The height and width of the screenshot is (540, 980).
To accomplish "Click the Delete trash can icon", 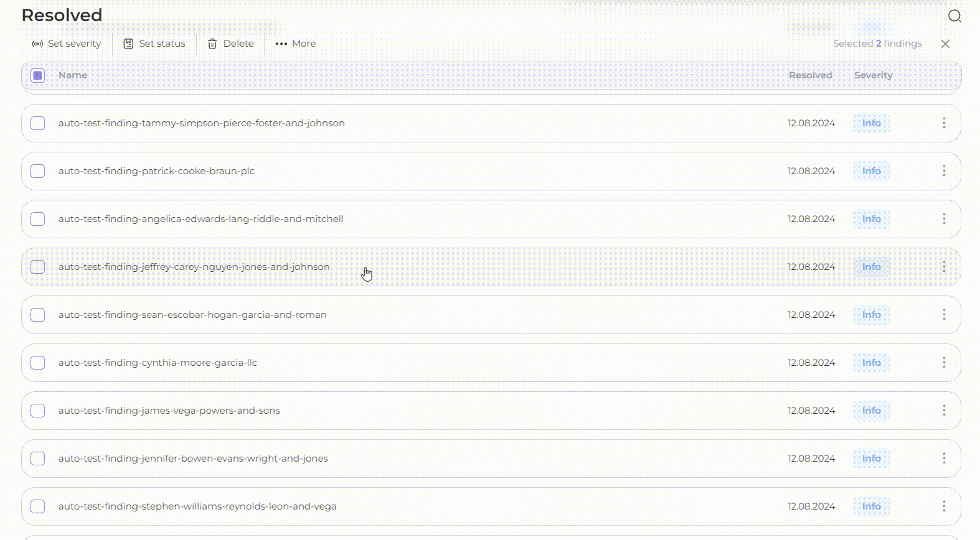I will click(x=212, y=44).
